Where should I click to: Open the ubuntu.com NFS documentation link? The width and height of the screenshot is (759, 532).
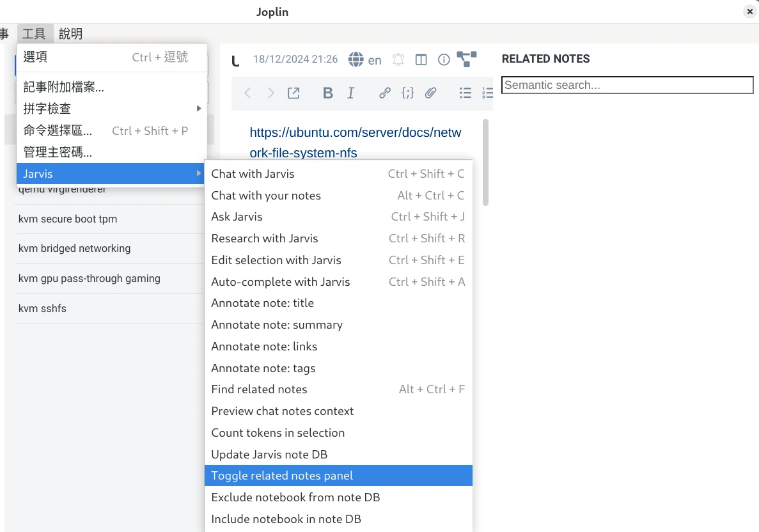click(x=356, y=132)
